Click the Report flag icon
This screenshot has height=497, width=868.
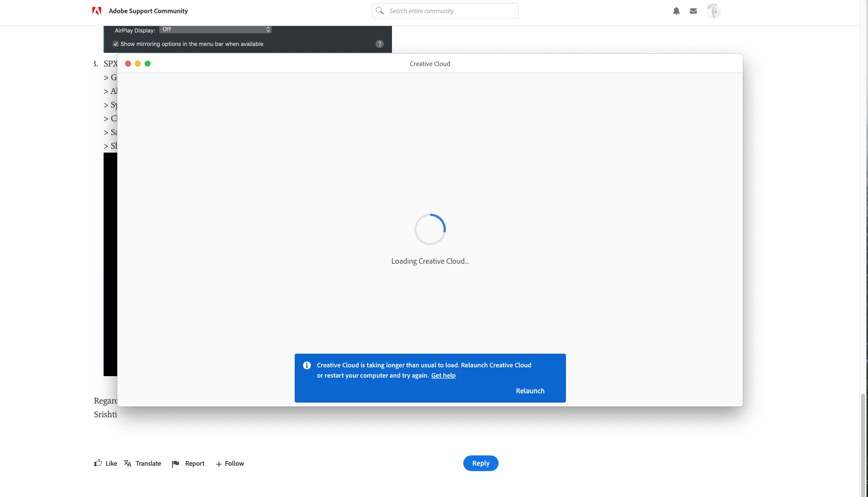tap(175, 464)
